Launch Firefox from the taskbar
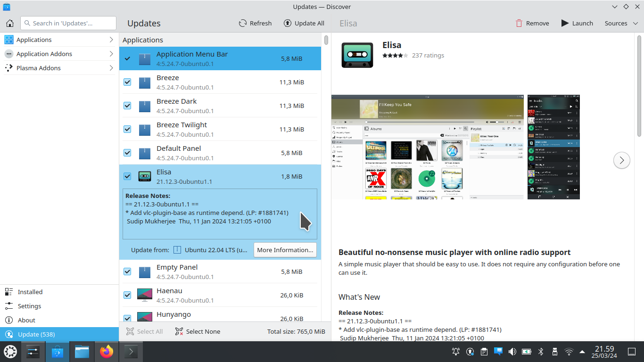The height and width of the screenshot is (362, 644). pyautogui.click(x=107, y=352)
